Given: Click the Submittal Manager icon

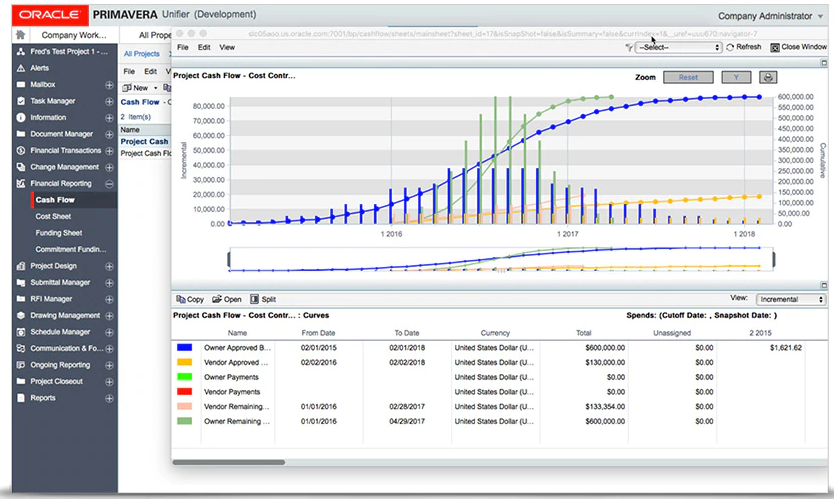Looking at the screenshot, I should tap(21, 282).
